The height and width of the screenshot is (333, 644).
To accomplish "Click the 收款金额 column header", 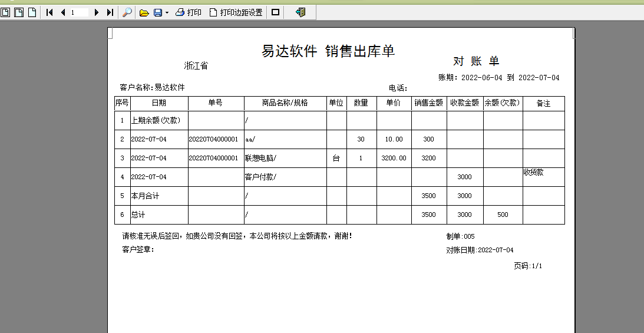I will [x=464, y=103].
